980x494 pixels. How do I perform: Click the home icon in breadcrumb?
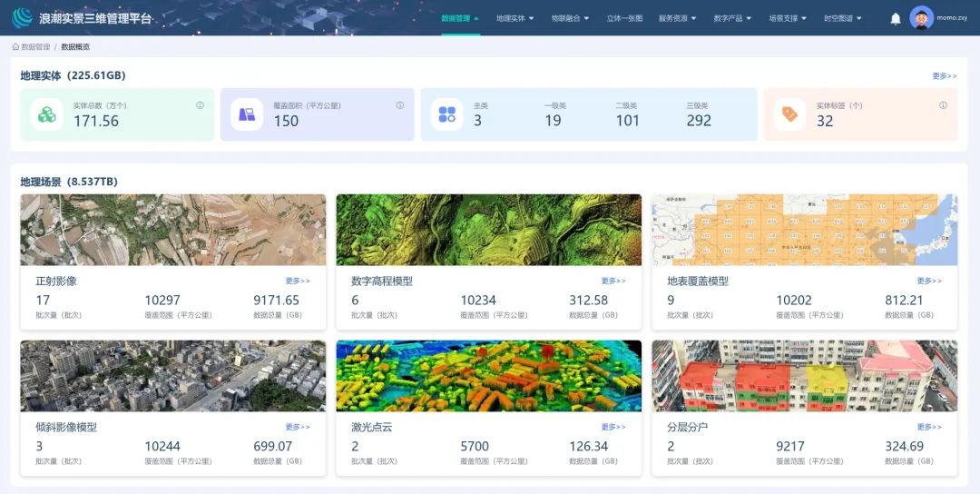pos(15,47)
